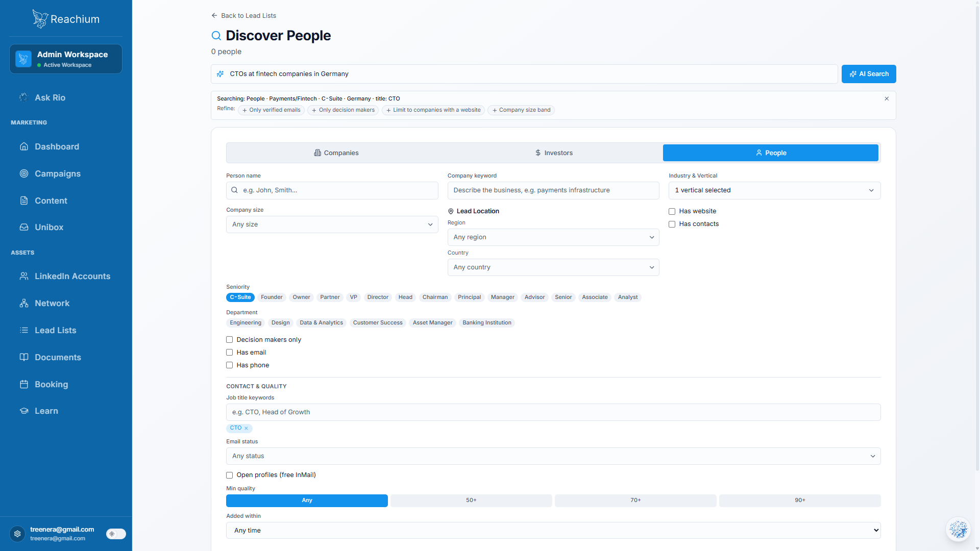Switch to the Companies tab
This screenshot has width=980, height=551.
[x=336, y=153]
